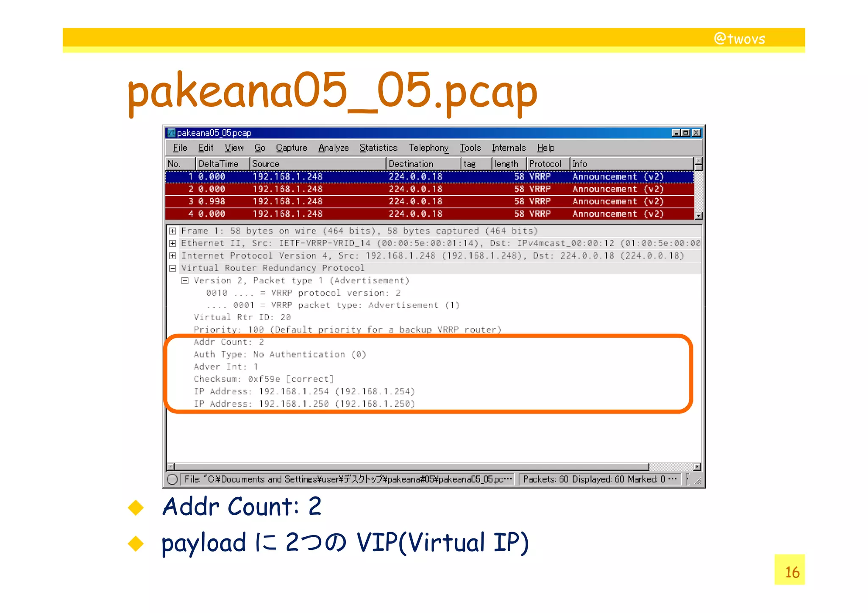868x613 pixels.
Task: Open the Analyze menu
Action: coord(334,147)
